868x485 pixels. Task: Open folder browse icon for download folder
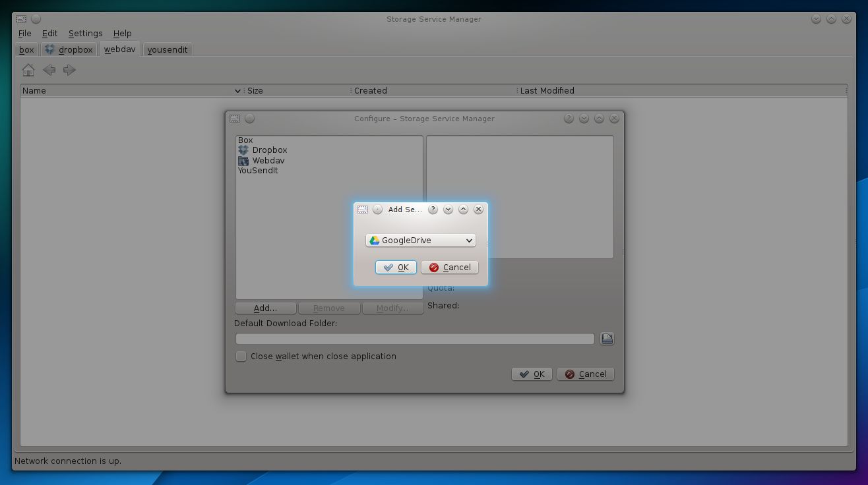pos(607,339)
